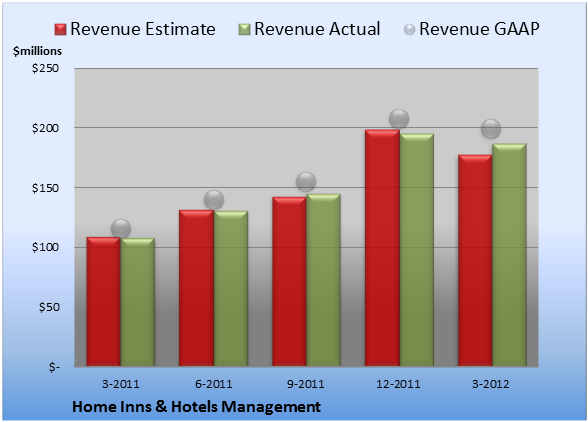588x422 pixels.
Task: Click the $200 axis value
Action: (x=45, y=128)
